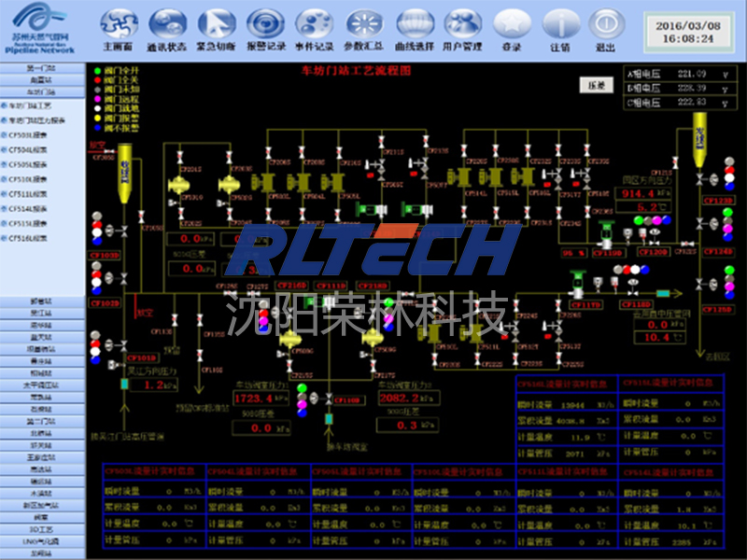Image resolution: width=747 pixels, height=560 pixels.
Task: Open the CF505L report entry
Action: coord(27,165)
